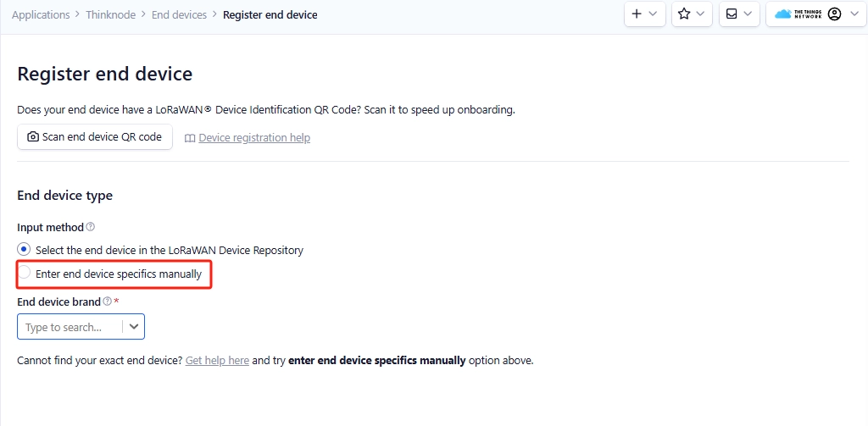Click the help icon beside End device brand
Image resolution: width=868 pixels, height=426 pixels.
click(x=108, y=302)
